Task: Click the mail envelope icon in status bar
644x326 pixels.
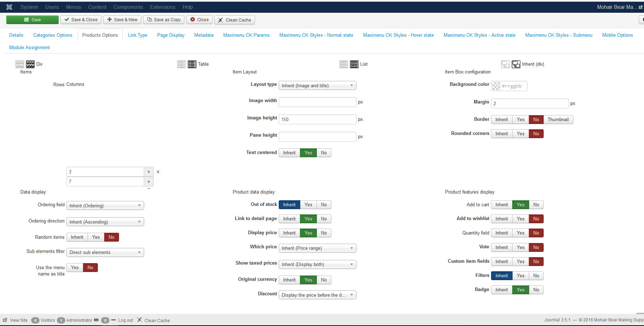Action: click(x=96, y=320)
